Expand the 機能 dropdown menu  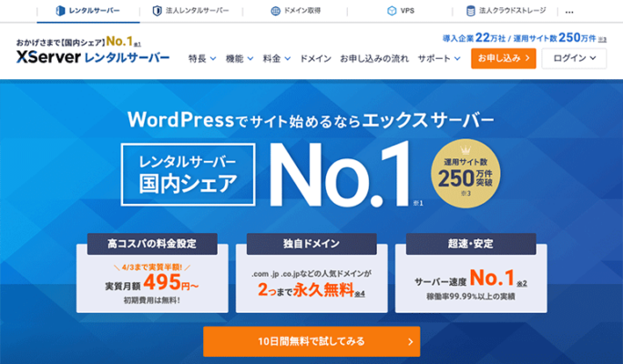[240, 59]
